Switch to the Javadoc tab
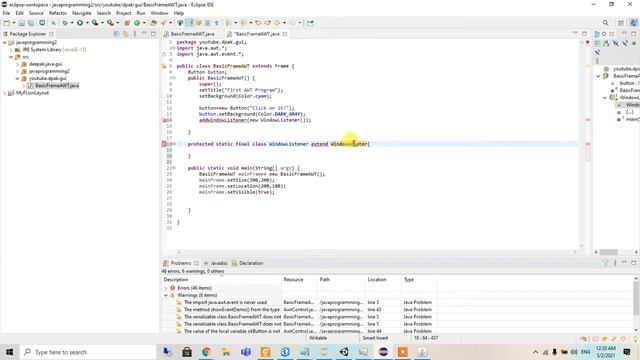The width and height of the screenshot is (640, 360). pyautogui.click(x=216, y=263)
